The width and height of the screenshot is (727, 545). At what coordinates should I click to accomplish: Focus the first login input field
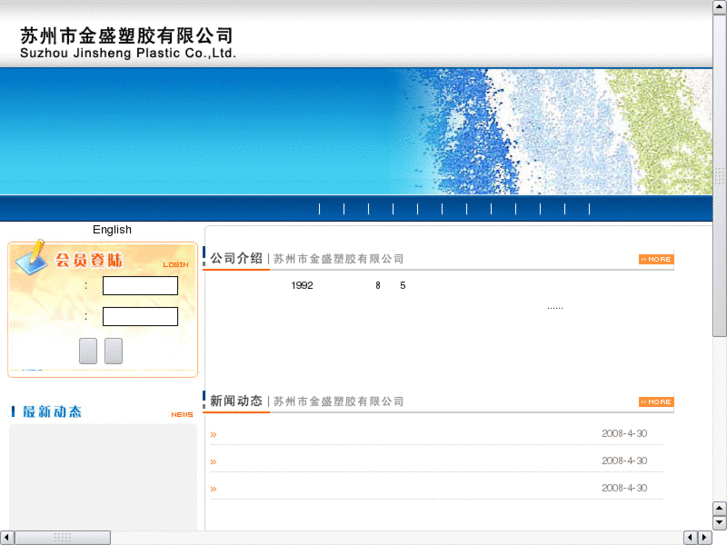[140, 286]
